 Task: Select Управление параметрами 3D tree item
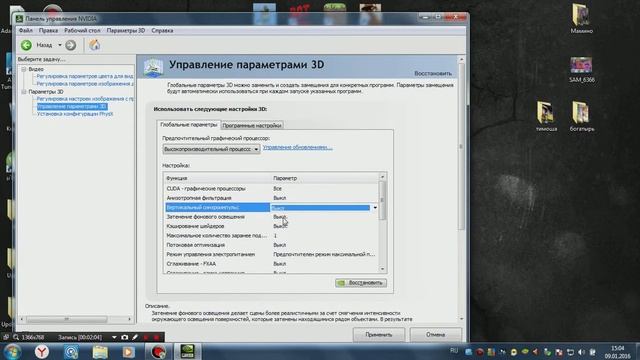pos(72,107)
